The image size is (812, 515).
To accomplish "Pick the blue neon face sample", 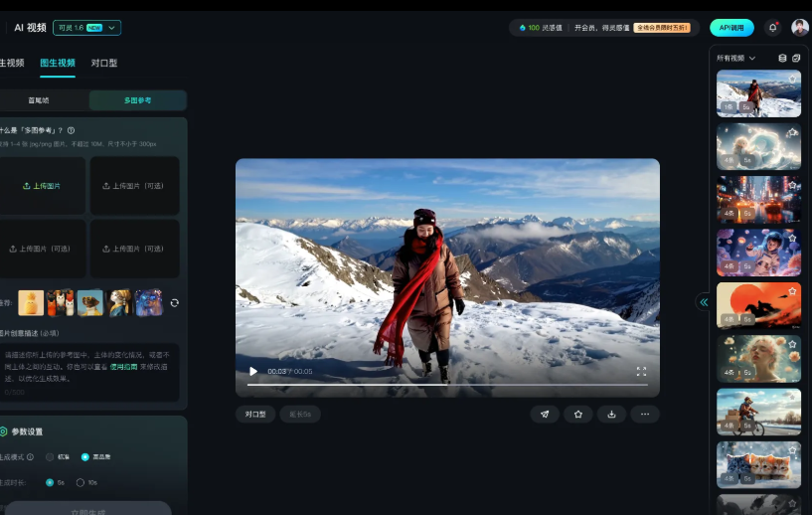I will (x=149, y=302).
